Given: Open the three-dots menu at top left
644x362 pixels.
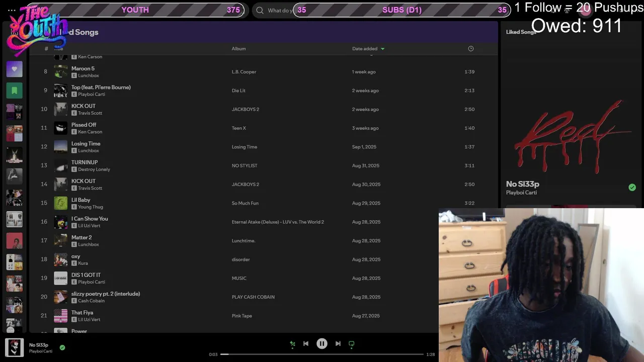Looking at the screenshot, I should (12, 10).
